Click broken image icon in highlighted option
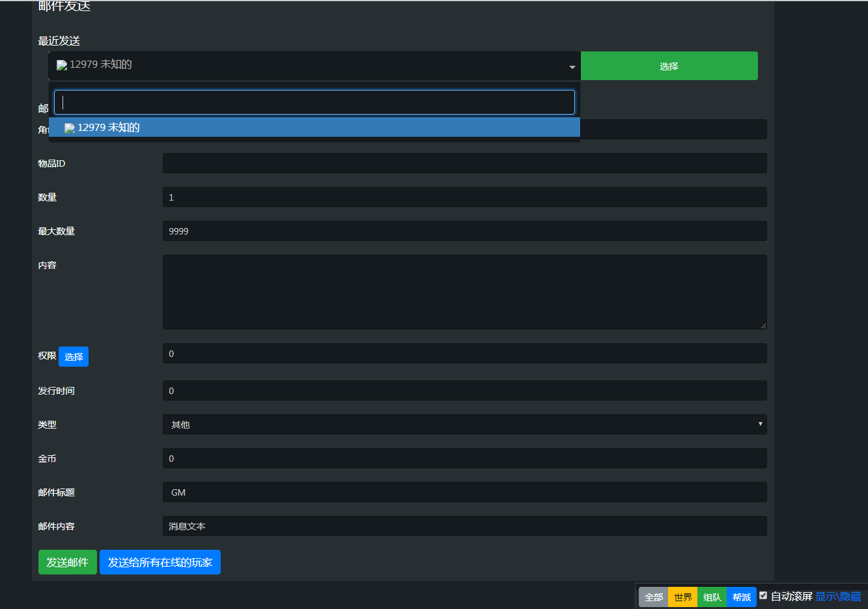 [70, 128]
